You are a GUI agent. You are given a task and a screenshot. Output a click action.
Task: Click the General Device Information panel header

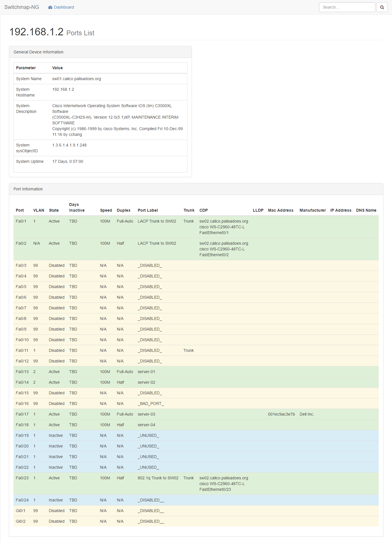tap(100, 52)
